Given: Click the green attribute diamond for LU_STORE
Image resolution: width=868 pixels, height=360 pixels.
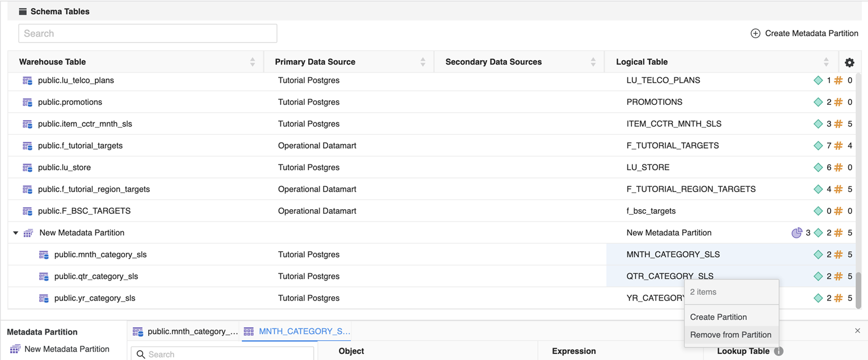Looking at the screenshot, I should [818, 168].
